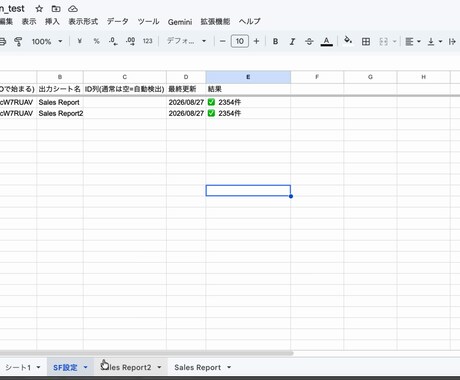The width and height of the screenshot is (460, 380).
Task: Open the 表示 menu
Action: coord(29,22)
